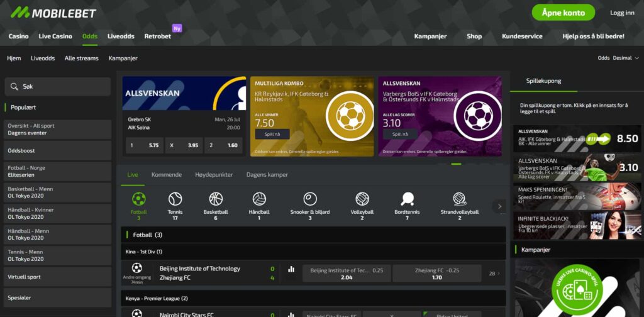Viewport: 644px width, 317px height.
Task: Open Alle streams
Action: (81, 58)
